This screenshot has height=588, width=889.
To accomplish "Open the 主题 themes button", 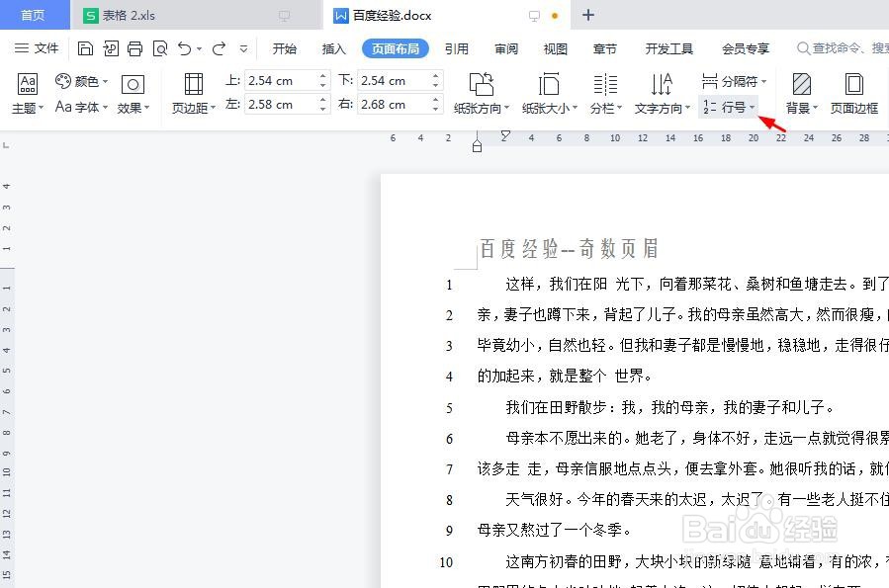I will (x=28, y=94).
